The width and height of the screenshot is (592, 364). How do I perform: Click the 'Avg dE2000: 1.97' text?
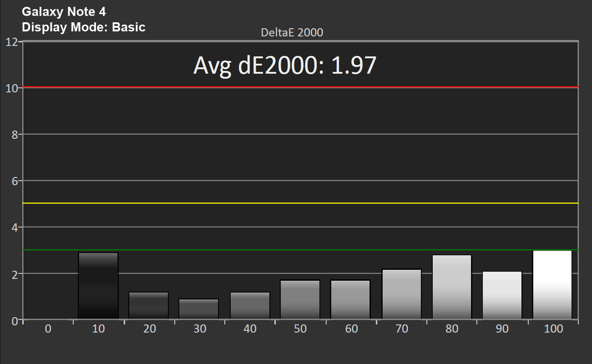tap(285, 66)
